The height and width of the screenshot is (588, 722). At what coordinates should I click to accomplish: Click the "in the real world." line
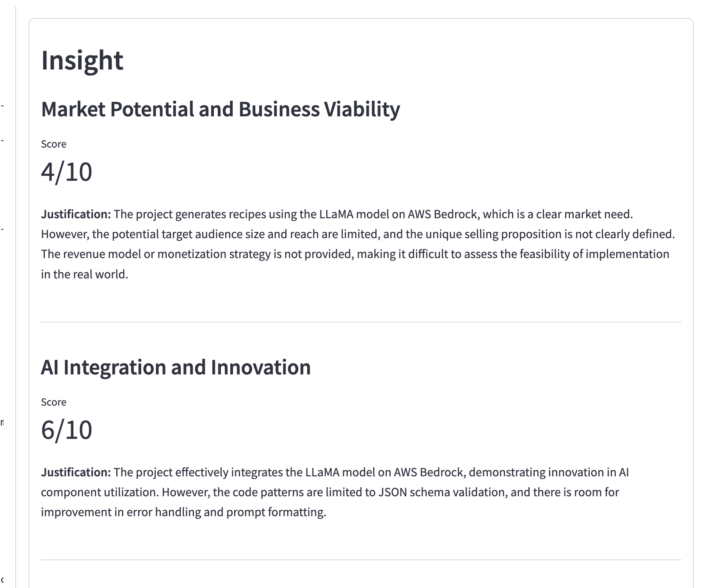[85, 274]
